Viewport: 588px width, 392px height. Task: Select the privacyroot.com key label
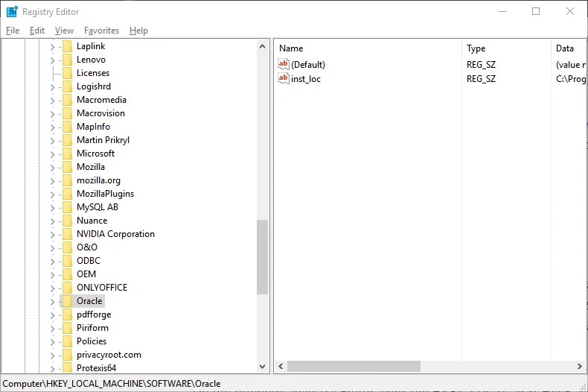109,355
